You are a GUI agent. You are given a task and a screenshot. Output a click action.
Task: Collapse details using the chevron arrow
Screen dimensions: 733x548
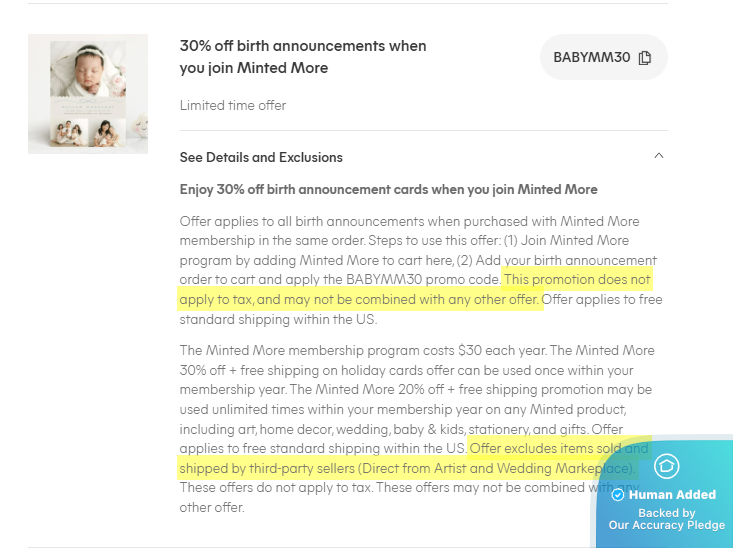tap(657, 156)
